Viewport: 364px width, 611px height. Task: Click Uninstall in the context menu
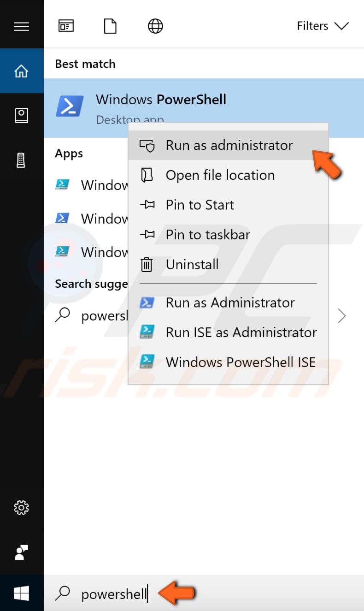pyautogui.click(x=192, y=264)
